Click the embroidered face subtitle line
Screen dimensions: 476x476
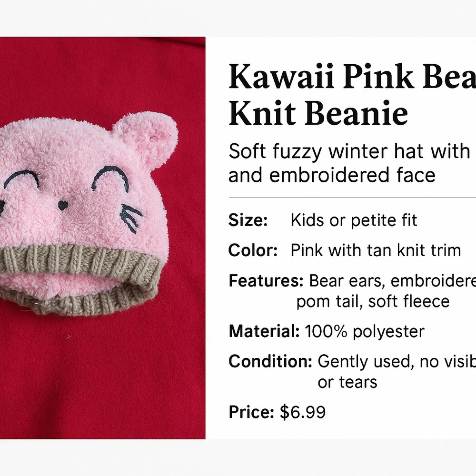click(x=332, y=176)
